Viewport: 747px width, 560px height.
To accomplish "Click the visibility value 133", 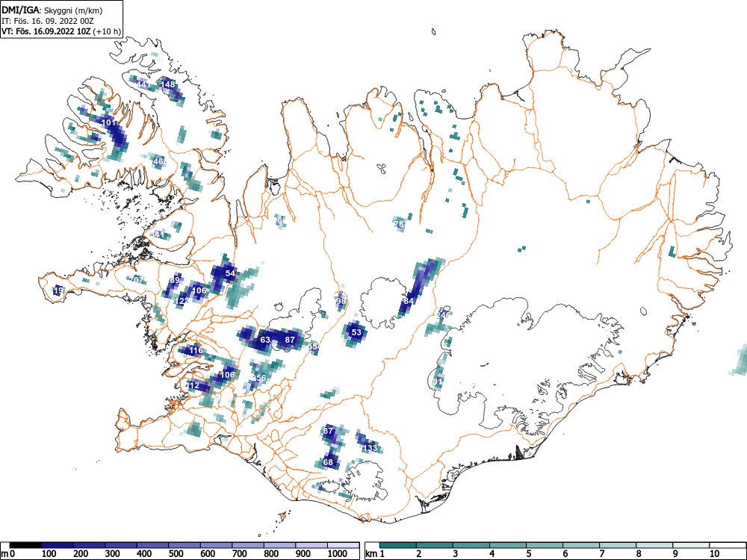I will (371, 448).
